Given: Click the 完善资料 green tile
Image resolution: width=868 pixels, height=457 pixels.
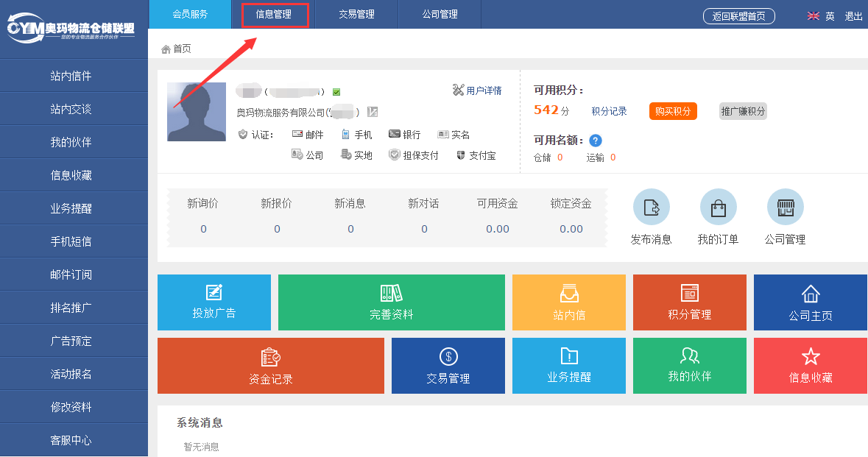Looking at the screenshot, I should (392, 302).
